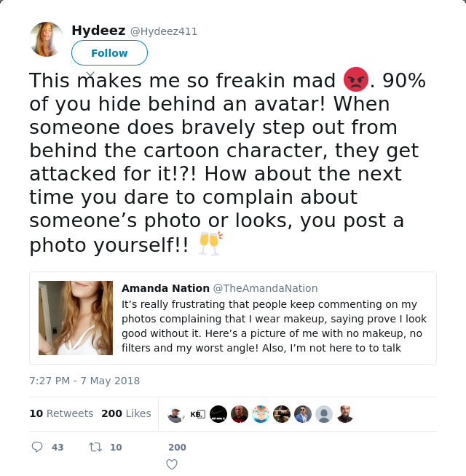This screenshot has width=466, height=476.
Task: Open the @TheAmandaNation handle in quoted tweet
Action: pos(265,288)
